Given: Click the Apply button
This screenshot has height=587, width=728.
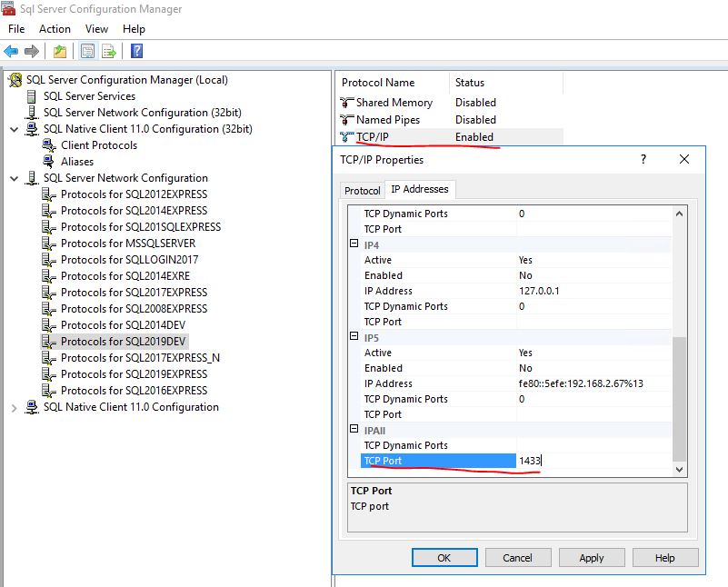Looking at the screenshot, I should (592, 558).
